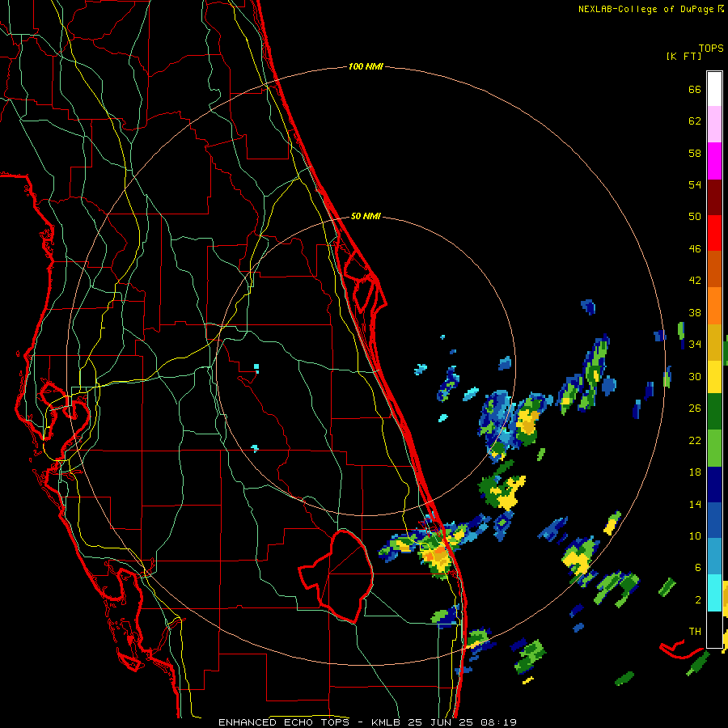Image resolution: width=728 pixels, height=728 pixels.
Task: Pick the dark red legend swatch
Action: tap(714, 197)
